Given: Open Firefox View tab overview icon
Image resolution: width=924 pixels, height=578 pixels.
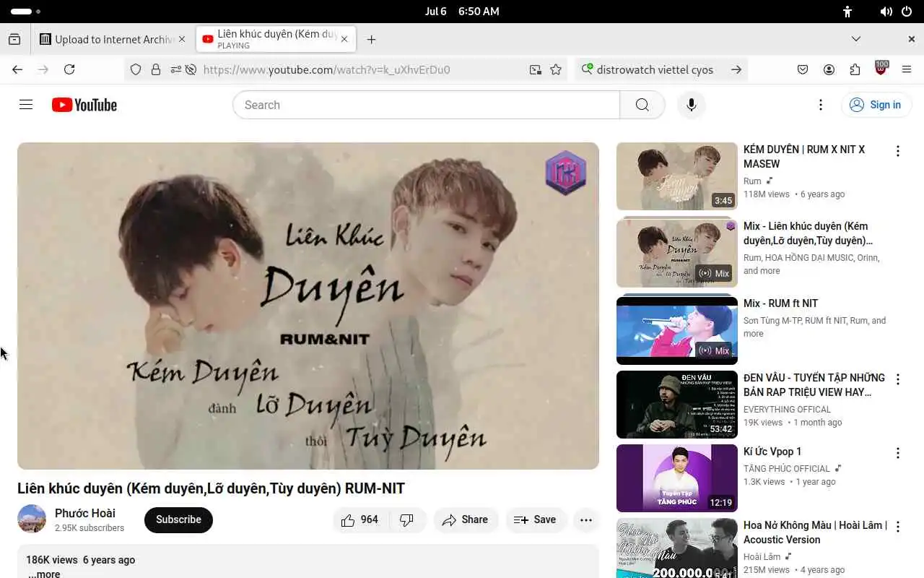Looking at the screenshot, I should (x=14, y=39).
